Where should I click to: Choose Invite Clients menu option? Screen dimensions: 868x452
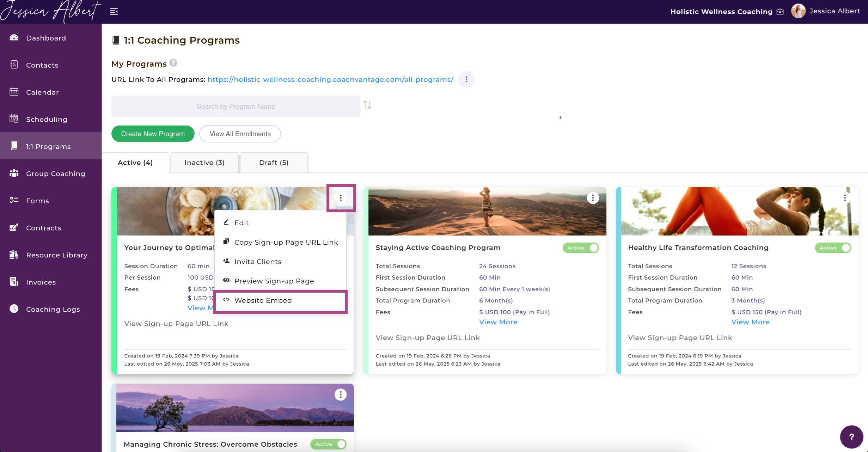[280, 262]
